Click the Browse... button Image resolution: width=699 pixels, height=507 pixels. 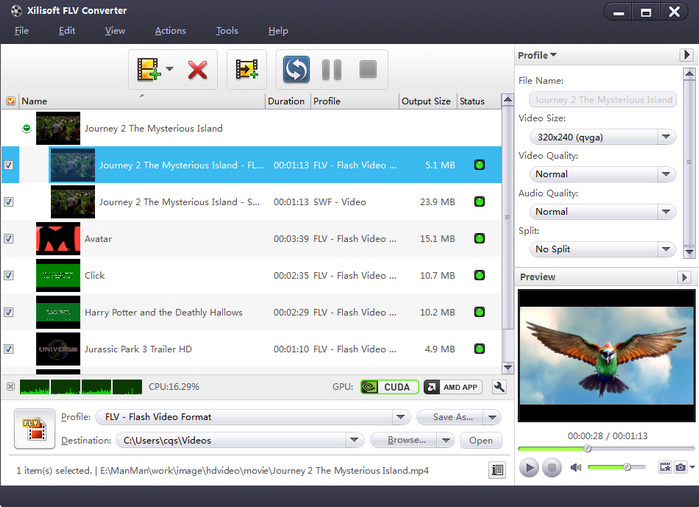[407, 440]
